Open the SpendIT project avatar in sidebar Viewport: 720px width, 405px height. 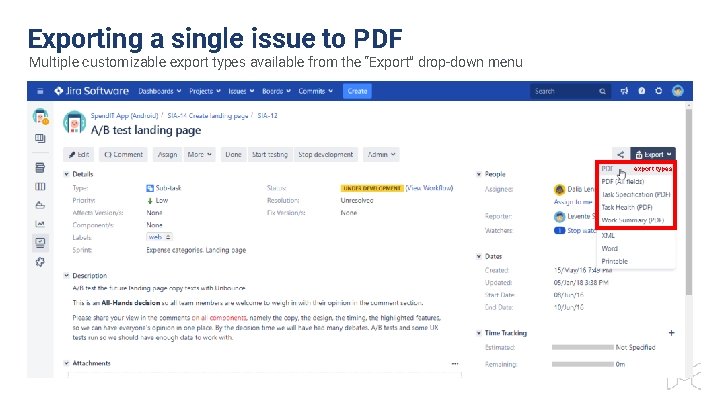40,117
